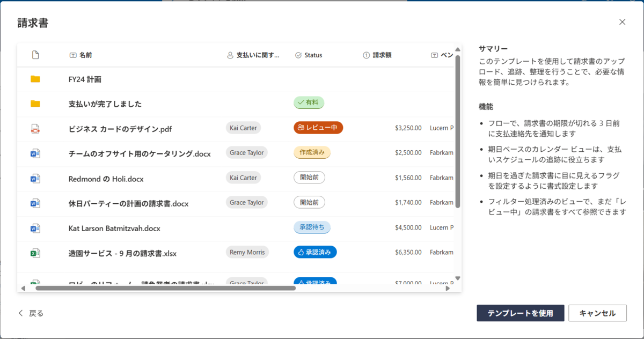
Task: Click the 開始前 status in 休日パーティー row
Action: (309, 202)
